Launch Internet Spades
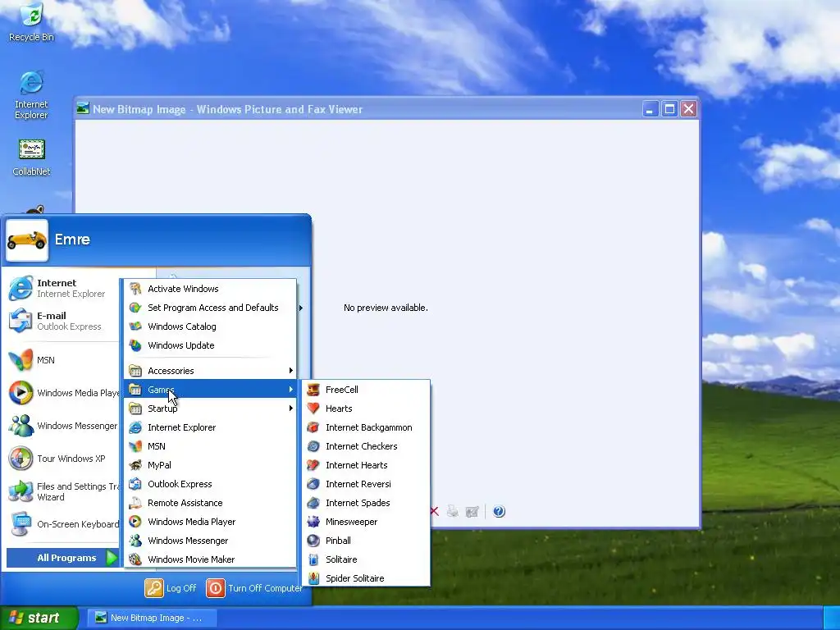This screenshot has height=630, width=840. pos(366,503)
